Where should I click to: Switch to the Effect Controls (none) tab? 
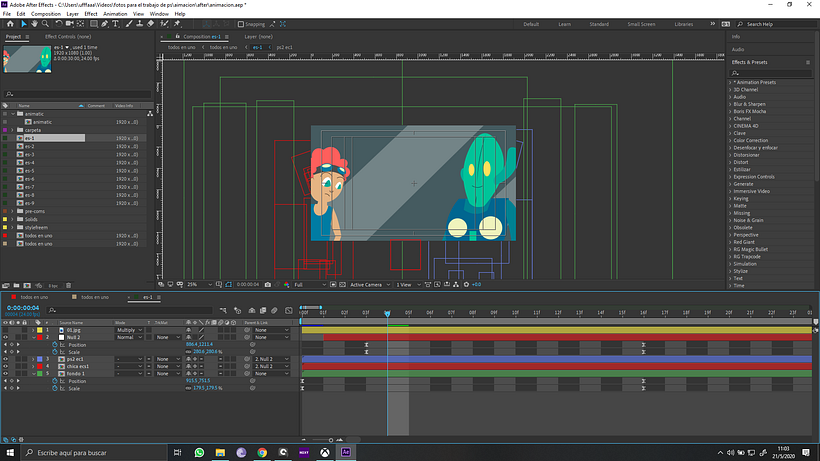tap(67, 37)
